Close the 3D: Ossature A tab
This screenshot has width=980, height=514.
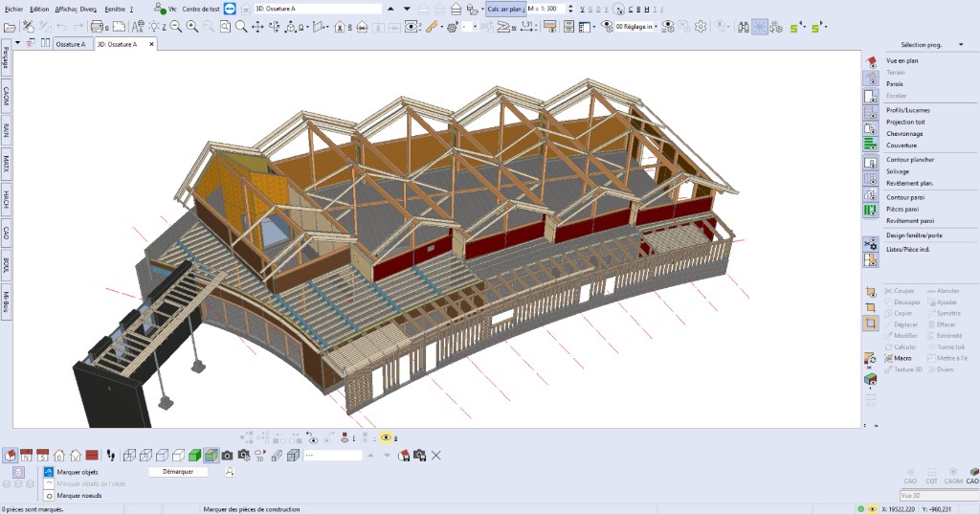151,44
